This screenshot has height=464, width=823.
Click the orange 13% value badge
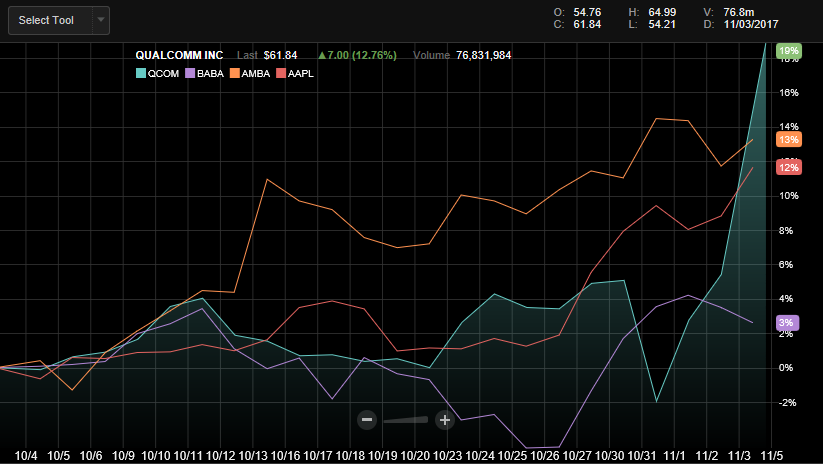789,140
